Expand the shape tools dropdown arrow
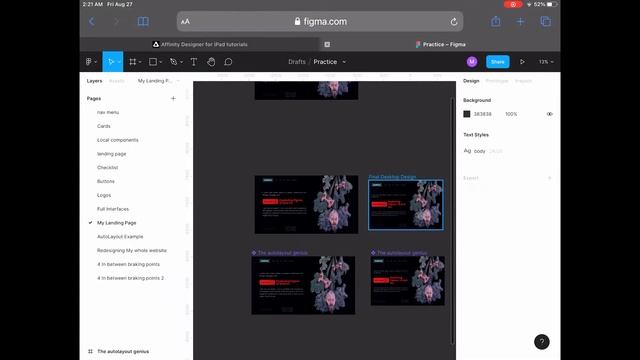640x360 pixels. tap(160, 62)
